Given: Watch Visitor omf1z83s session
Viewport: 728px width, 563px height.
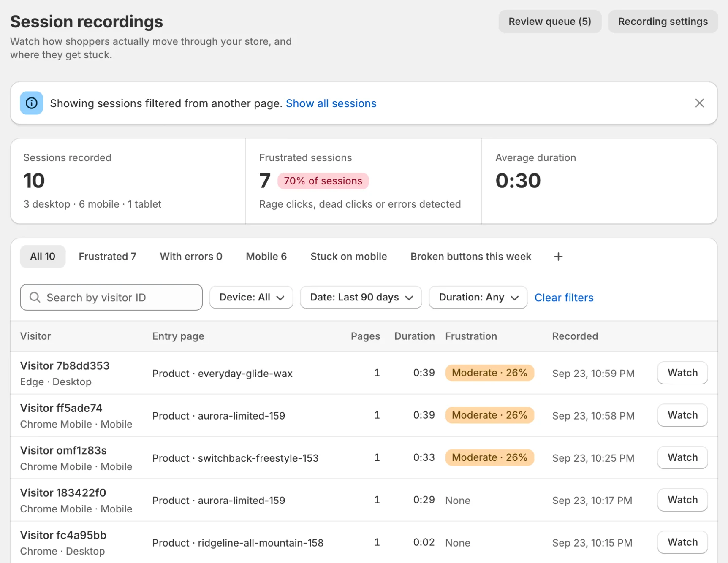Looking at the screenshot, I should 682,457.
